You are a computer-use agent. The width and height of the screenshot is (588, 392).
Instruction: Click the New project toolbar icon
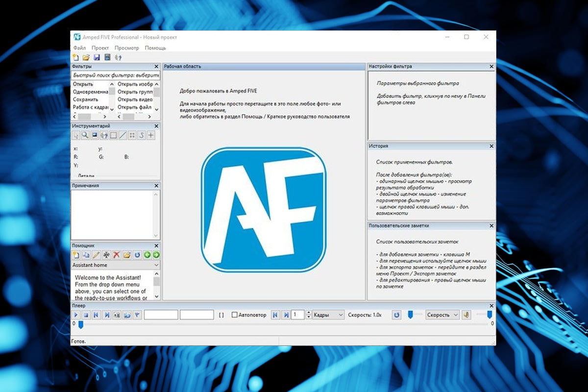click(75, 57)
